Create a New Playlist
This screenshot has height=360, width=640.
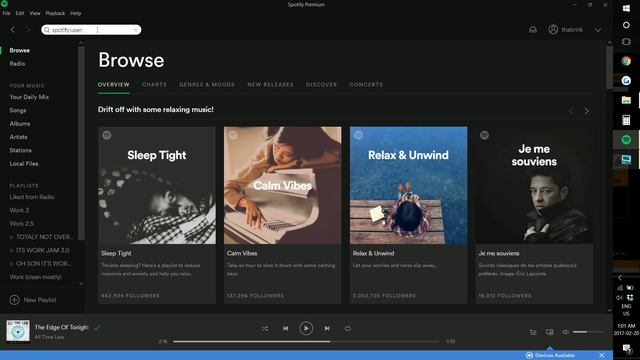click(x=33, y=300)
